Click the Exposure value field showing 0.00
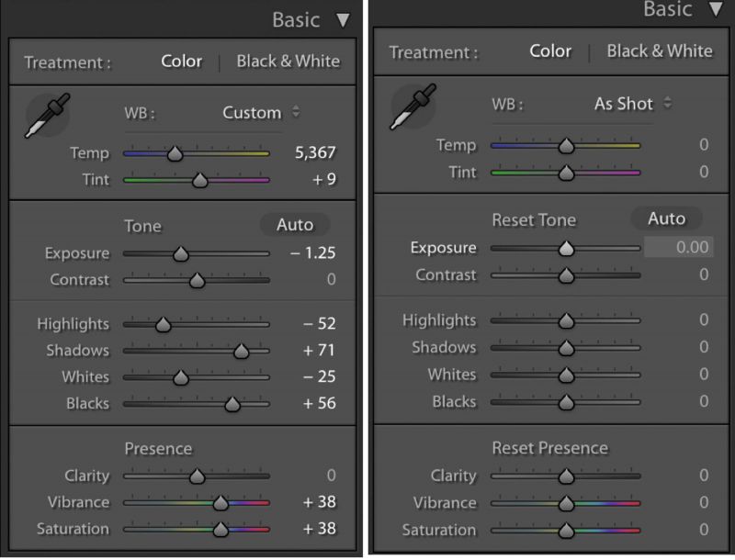The image size is (735, 560). [679, 247]
